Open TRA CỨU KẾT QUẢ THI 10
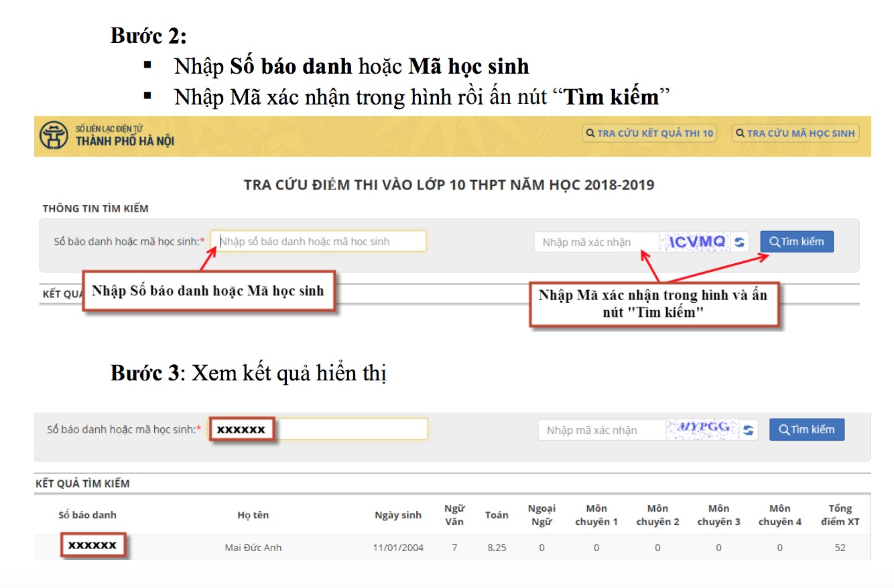This screenshot has height=588, width=894. [649, 133]
